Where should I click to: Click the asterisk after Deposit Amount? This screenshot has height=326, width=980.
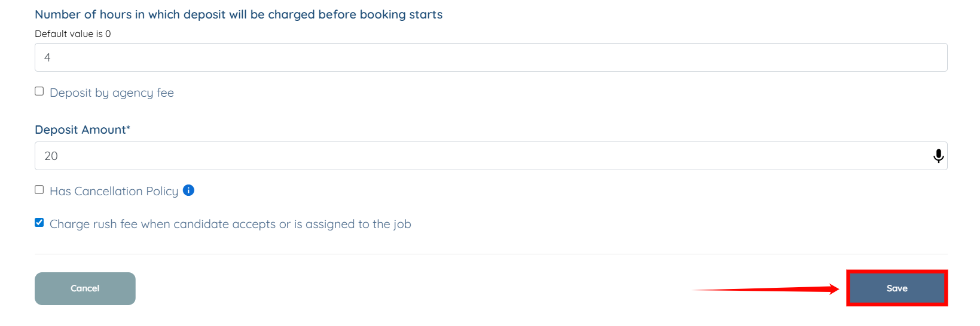128,128
